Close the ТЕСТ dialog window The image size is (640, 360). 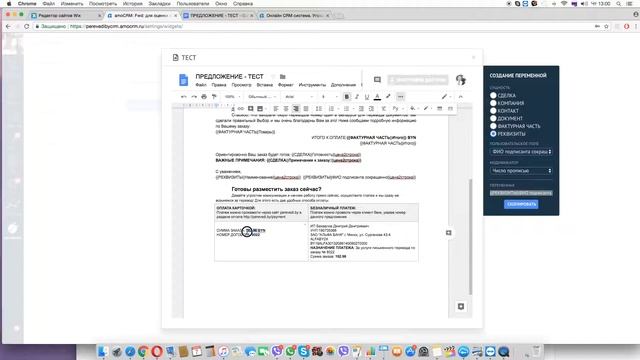(x=473, y=58)
